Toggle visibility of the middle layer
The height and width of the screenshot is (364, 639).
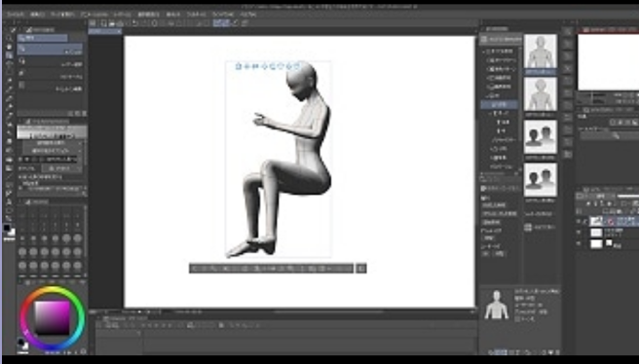point(579,233)
